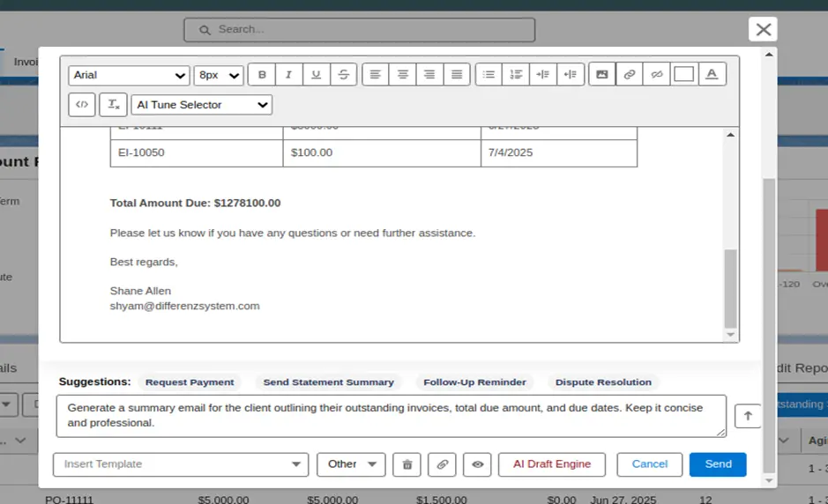Click PO-11111 in the background table
This screenshot has height=504, width=828.
[69, 500]
